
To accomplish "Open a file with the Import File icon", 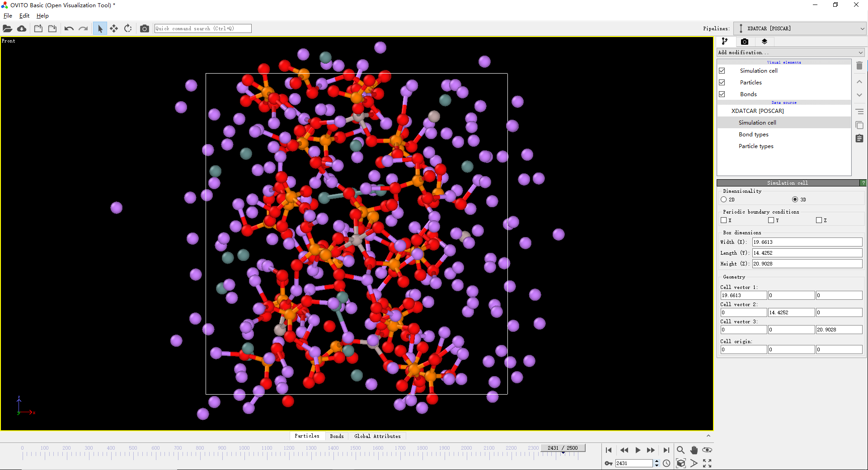I will point(7,28).
